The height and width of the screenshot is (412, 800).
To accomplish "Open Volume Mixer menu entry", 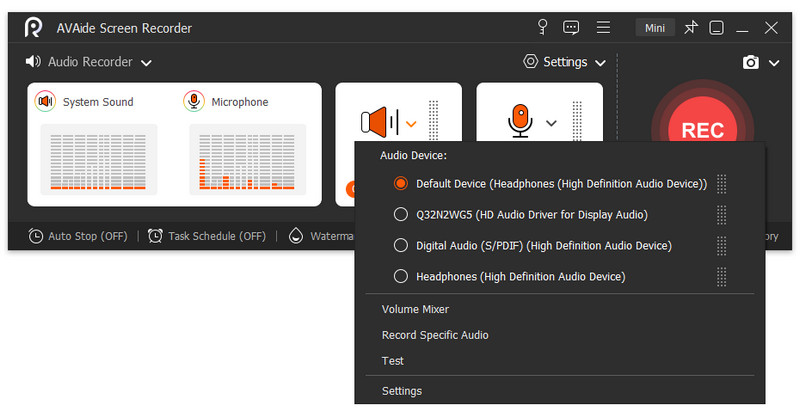I will (x=415, y=310).
